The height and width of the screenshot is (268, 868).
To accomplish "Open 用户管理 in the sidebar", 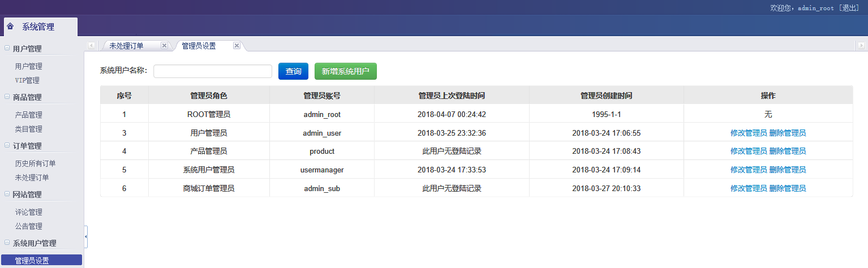I will (x=28, y=66).
